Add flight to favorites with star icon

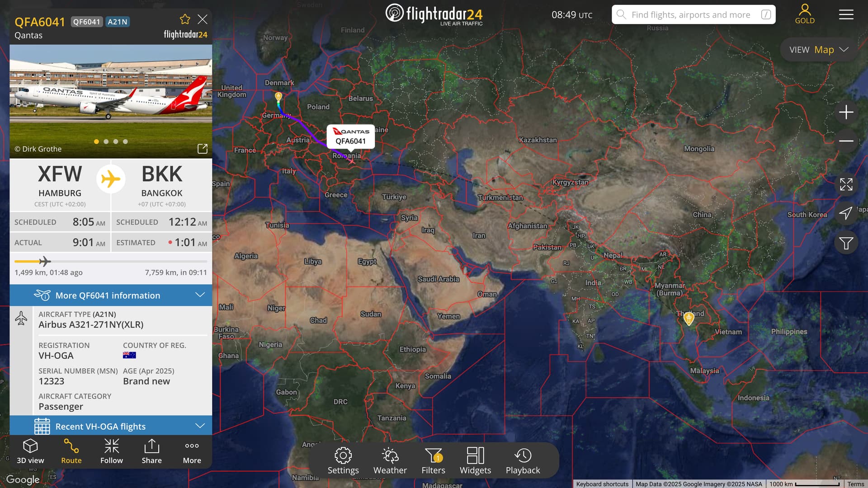coord(185,19)
